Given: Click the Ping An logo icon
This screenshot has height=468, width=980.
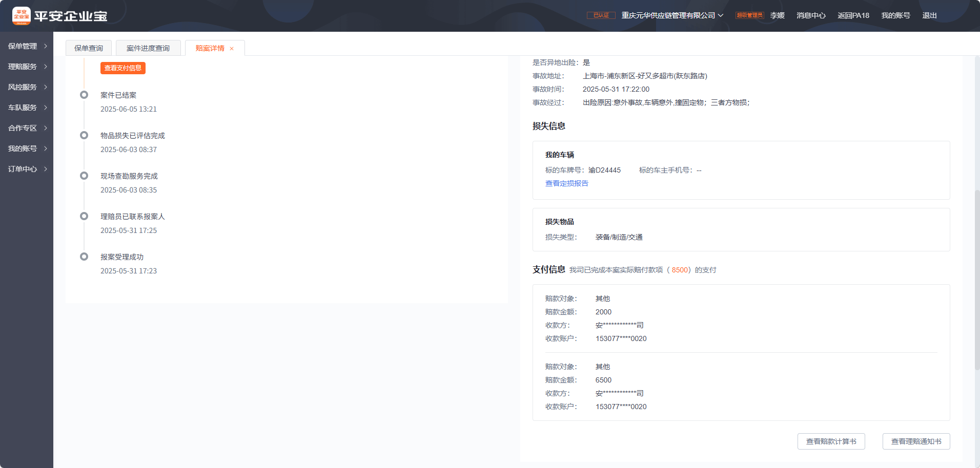Looking at the screenshot, I should pyautogui.click(x=21, y=16).
